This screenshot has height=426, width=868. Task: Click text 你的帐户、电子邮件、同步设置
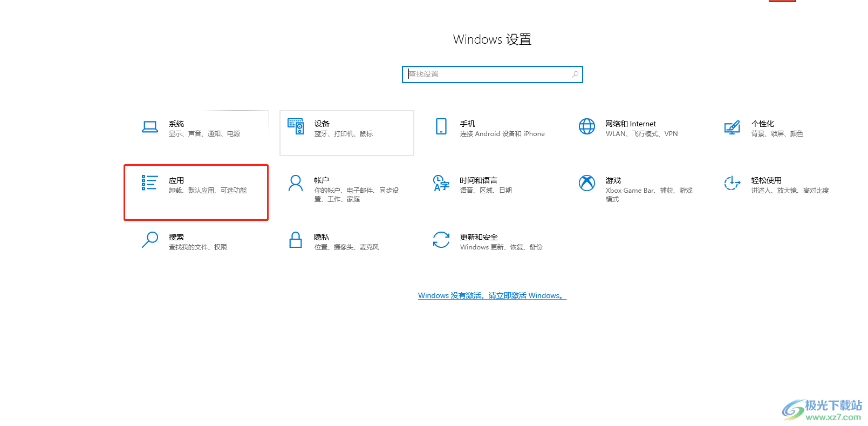point(357,195)
